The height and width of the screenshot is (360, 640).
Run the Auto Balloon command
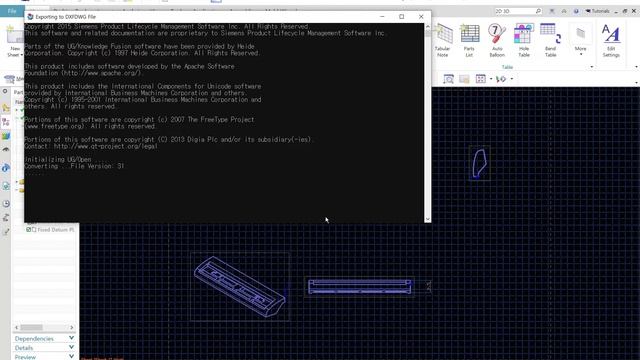[x=497, y=40]
